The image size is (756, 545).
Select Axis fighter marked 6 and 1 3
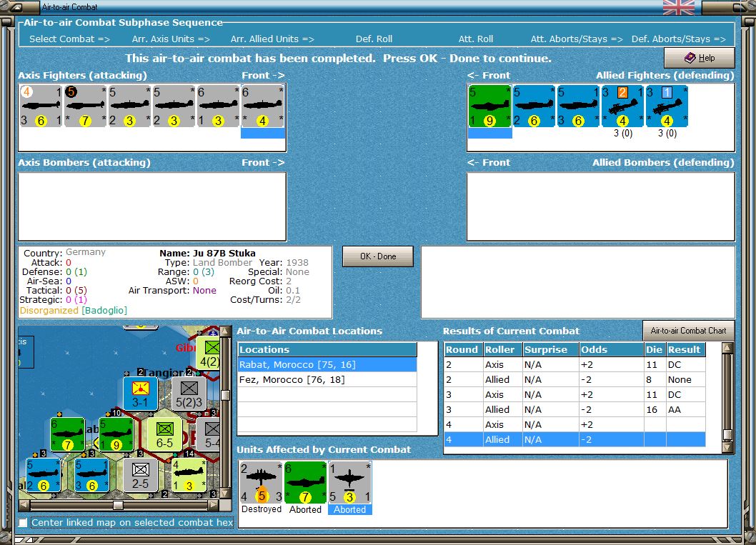[x=219, y=106]
